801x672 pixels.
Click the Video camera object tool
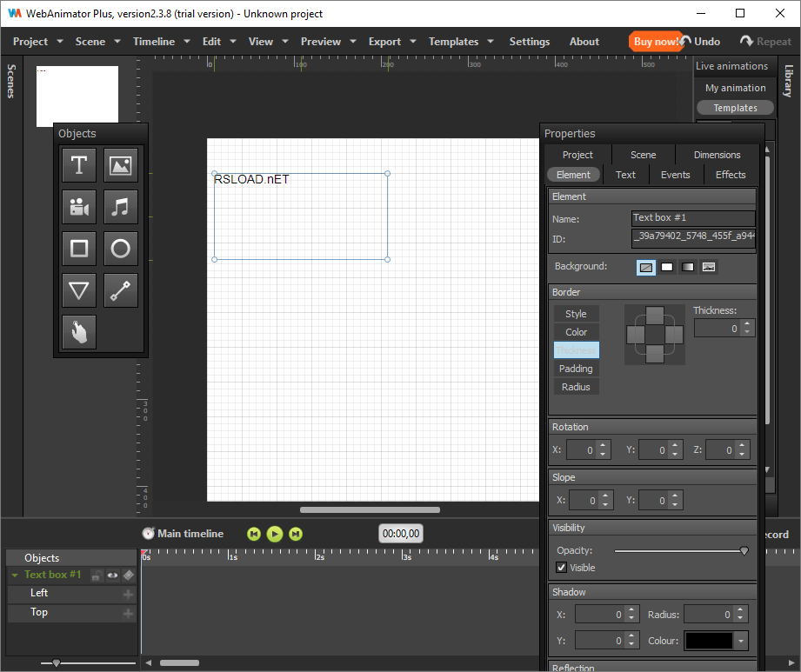click(79, 207)
